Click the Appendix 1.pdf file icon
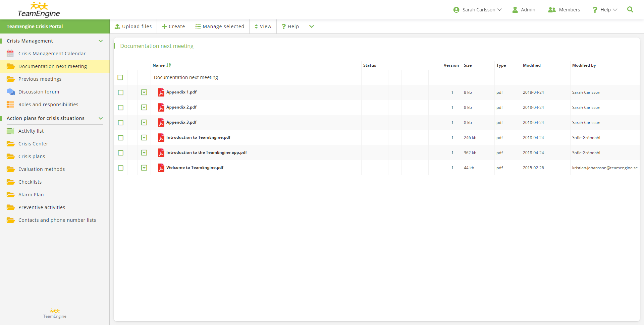Viewport: 644px width, 325px height. 161,92
